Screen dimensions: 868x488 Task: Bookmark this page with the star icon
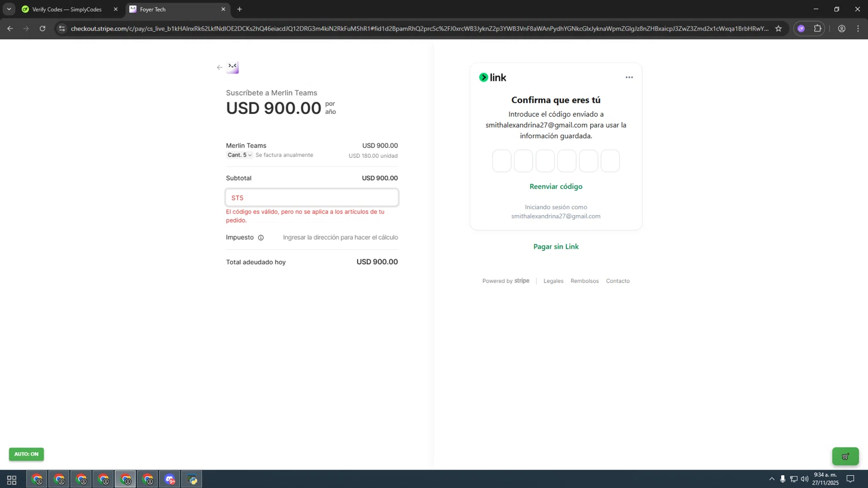click(x=778, y=28)
